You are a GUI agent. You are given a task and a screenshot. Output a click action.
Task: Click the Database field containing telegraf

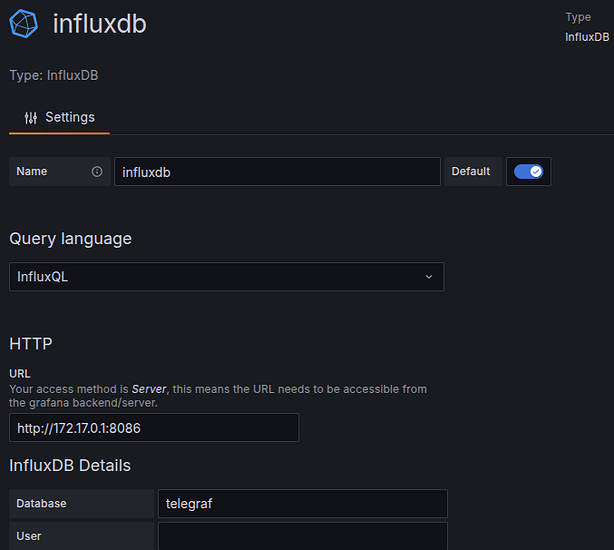[x=302, y=504]
